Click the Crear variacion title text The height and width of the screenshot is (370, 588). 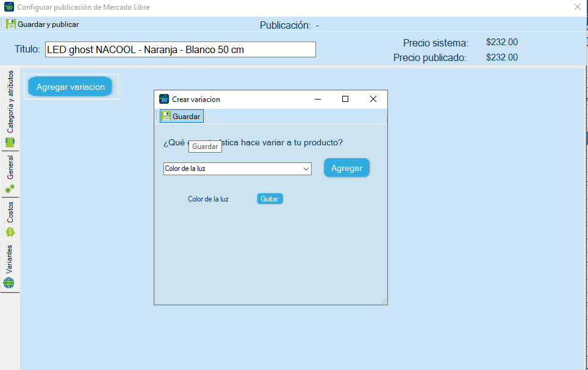pos(196,100)
